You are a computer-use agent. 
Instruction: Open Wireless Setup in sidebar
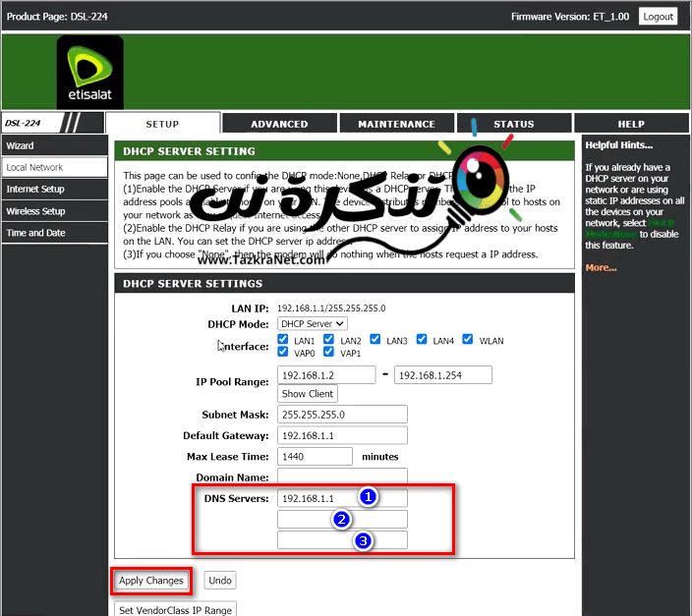point(55,211)
